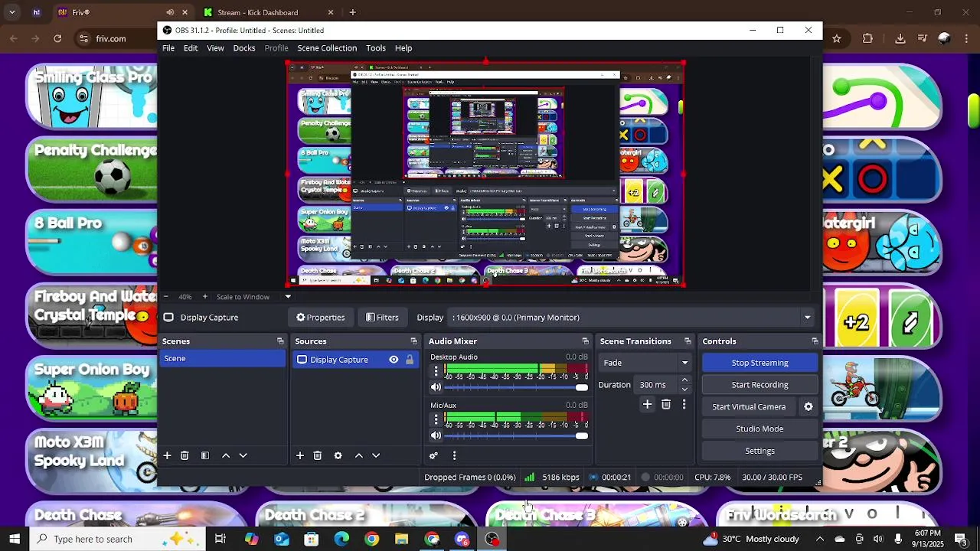This screenshot has width=980, height=551.
Task: Remove transition using trash icon
Action: [x=666, y=404]
